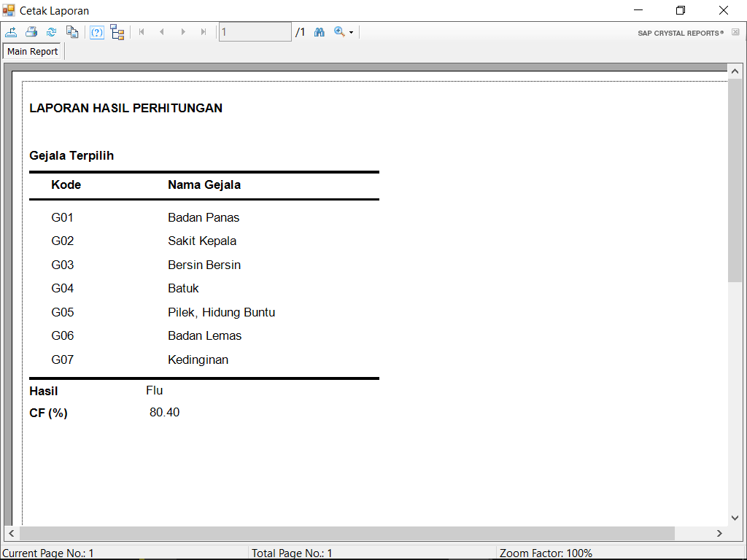Click the page number input field

255,32
